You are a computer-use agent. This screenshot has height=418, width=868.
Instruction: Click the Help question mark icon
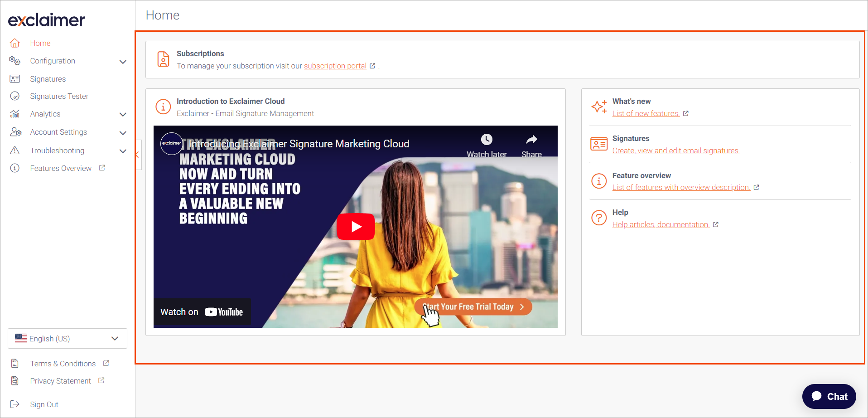(x=599, y=218)
